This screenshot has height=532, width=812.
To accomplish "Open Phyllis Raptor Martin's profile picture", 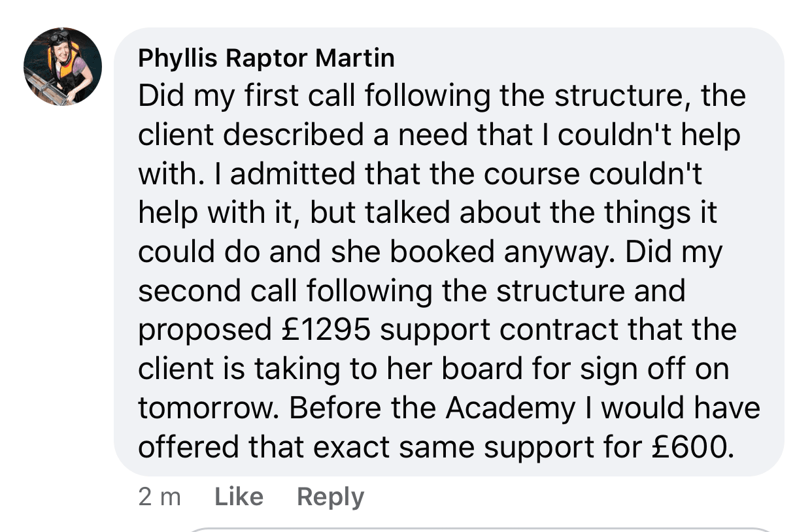I will click(63, 66).
